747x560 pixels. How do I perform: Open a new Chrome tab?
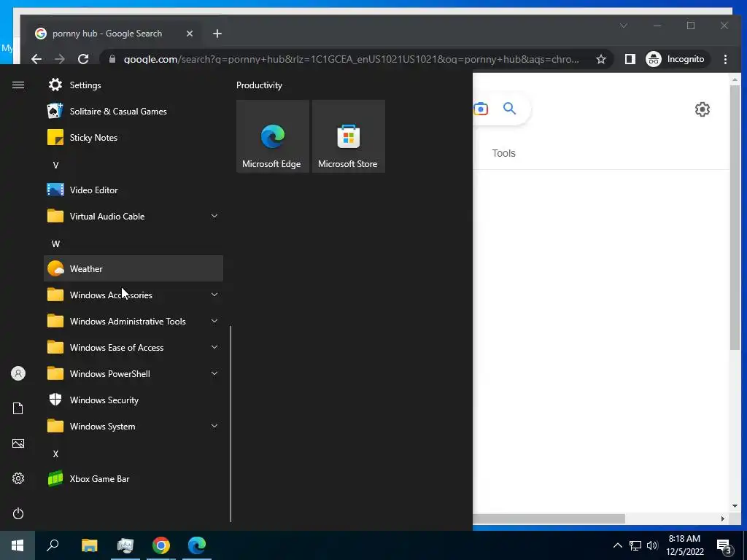pos(217,34)
